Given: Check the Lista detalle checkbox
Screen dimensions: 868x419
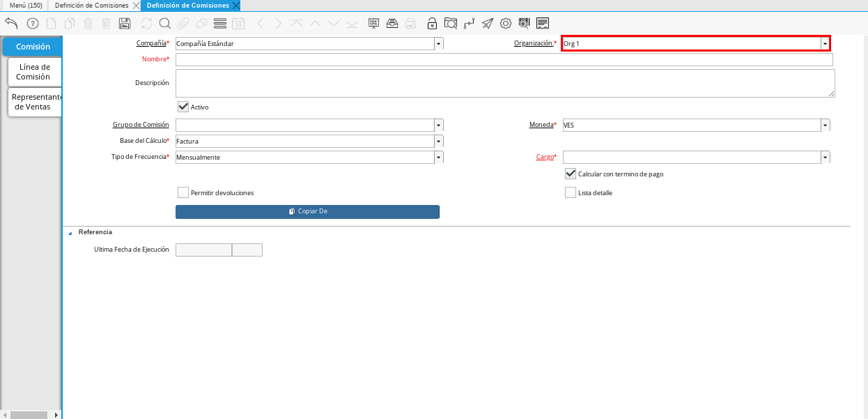Looking at the screenshot, I should [x=571, y=192].
